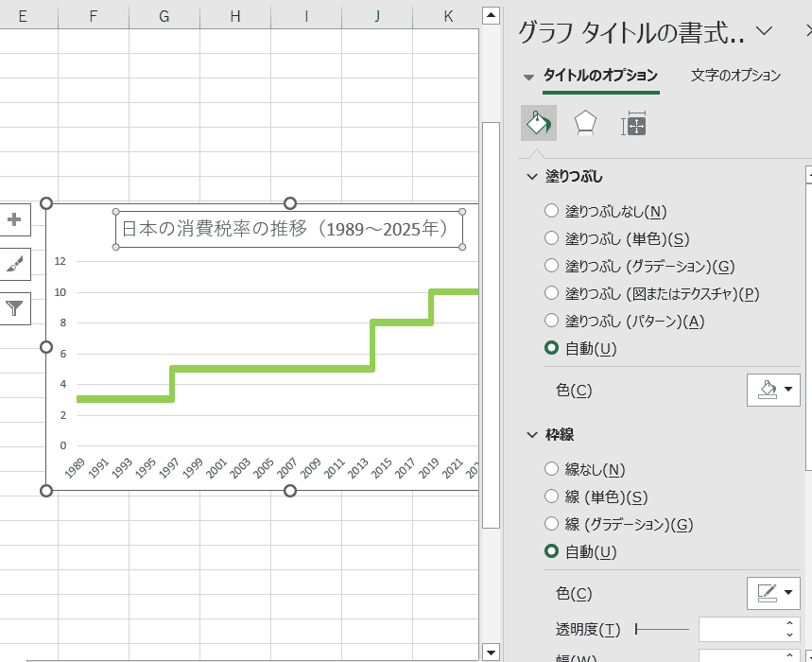The width and height of the screenshot is (812, 662).
Task: Click column header H
Action: coord(235,15)
